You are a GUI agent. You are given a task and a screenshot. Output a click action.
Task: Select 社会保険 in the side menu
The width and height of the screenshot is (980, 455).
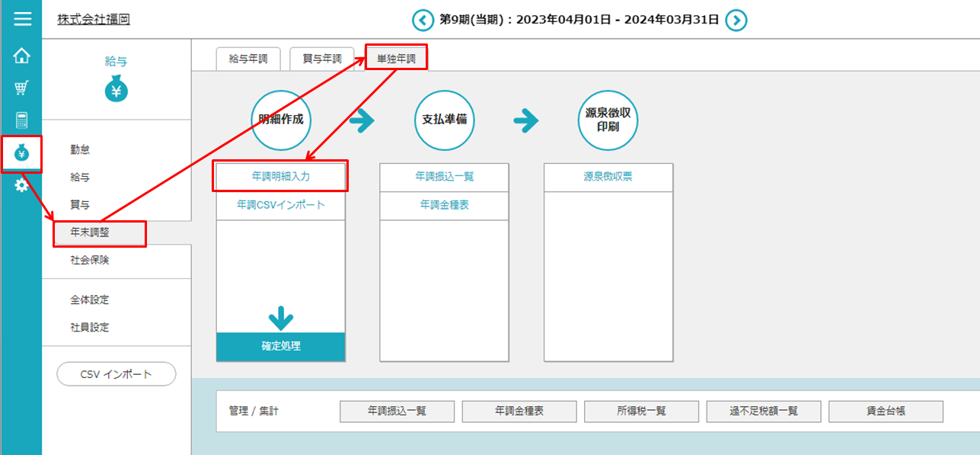pyautogui.click(x=88, y=261)
